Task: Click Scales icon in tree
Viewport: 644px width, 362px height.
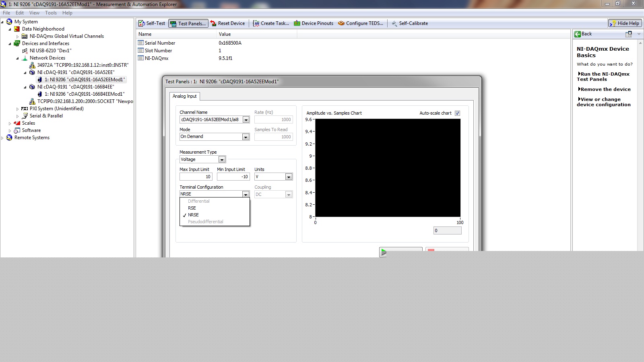Action: pos(17,123)
